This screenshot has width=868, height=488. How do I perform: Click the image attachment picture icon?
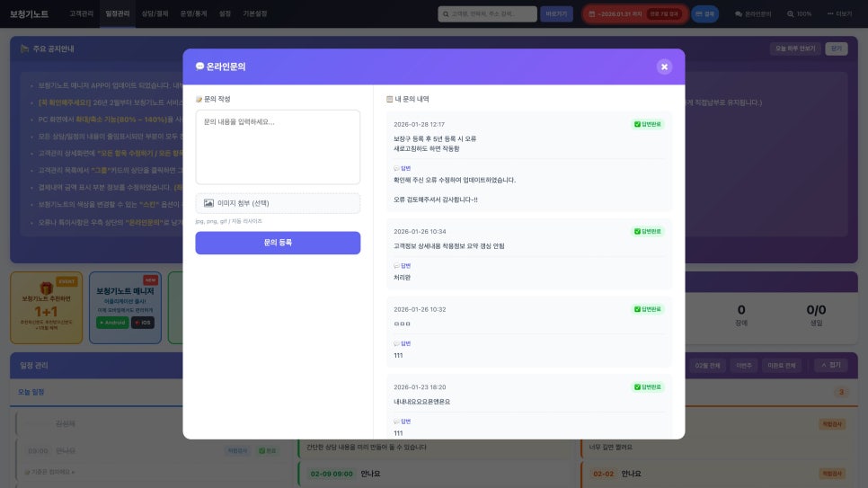point(208,203)
